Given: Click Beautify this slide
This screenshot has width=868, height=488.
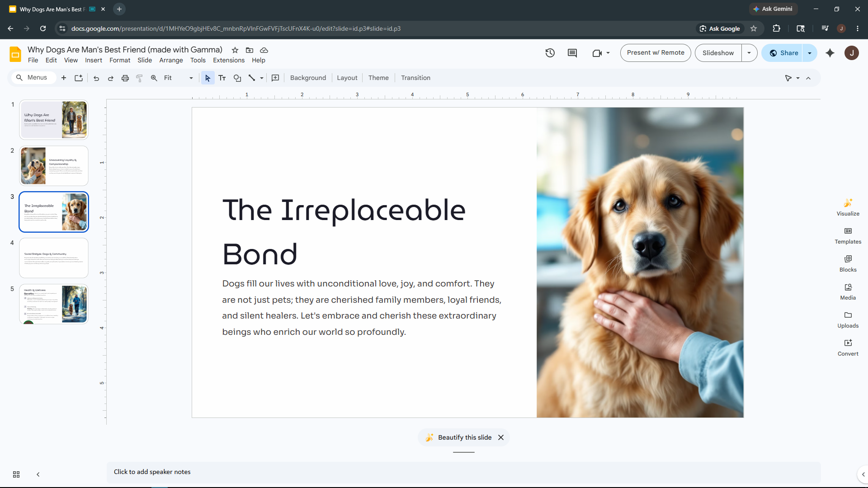Looking at the screenshot, I should pos(458,437).
